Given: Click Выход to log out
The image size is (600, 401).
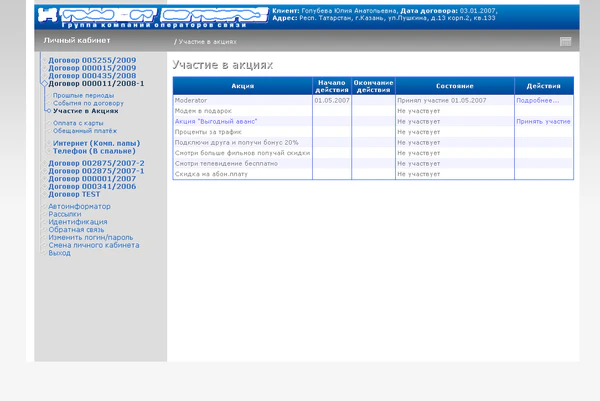Looking at the screenshot, I should click(60, 253).
